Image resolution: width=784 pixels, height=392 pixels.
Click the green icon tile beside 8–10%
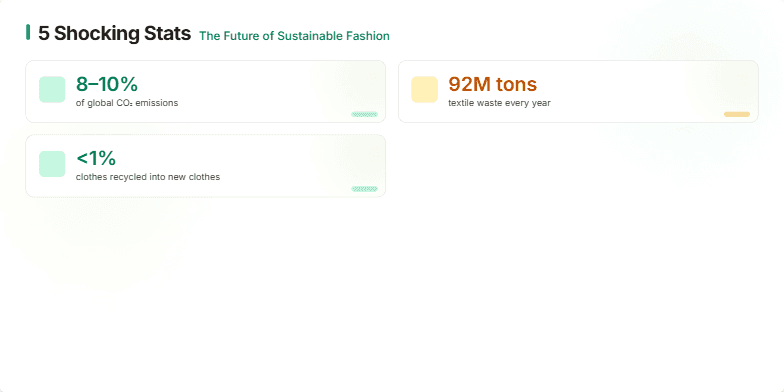(x=52, y=90)
